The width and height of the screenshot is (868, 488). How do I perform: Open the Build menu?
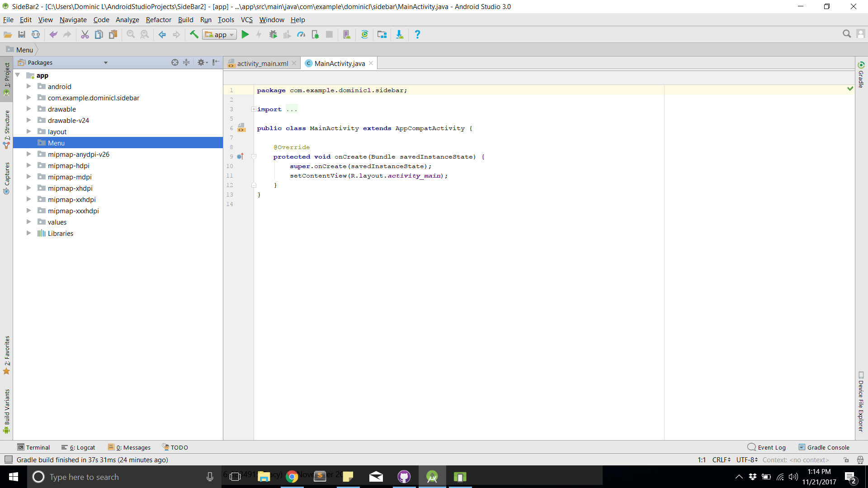point(185,20)
